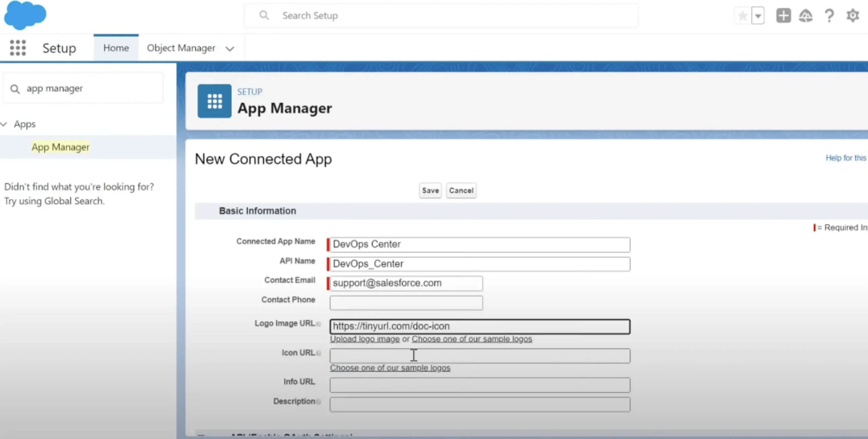Open favorites list dropdown arrow
This screenshot has width=868, height=439.
point(758,16)
